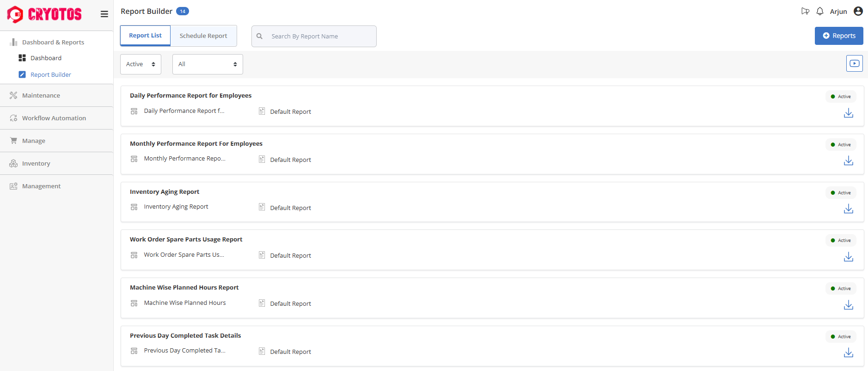868x371 pixels.
Task: Expand the Management sidebar section
Action: [x=56, y=186]
